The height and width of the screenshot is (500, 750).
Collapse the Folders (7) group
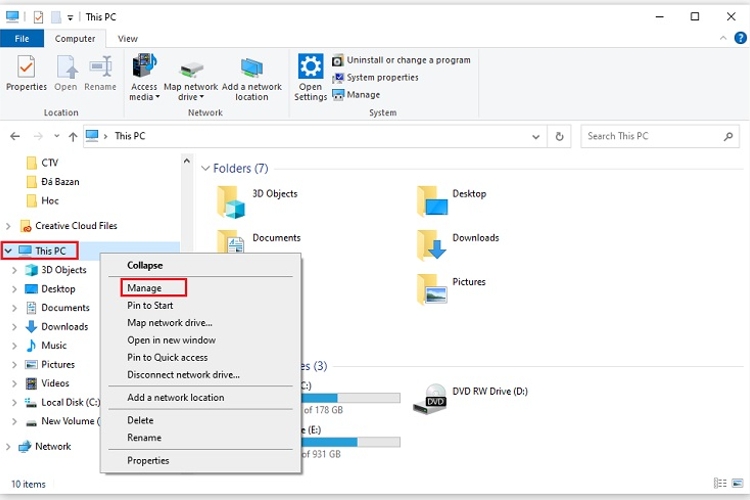click(x=205, y=168)
